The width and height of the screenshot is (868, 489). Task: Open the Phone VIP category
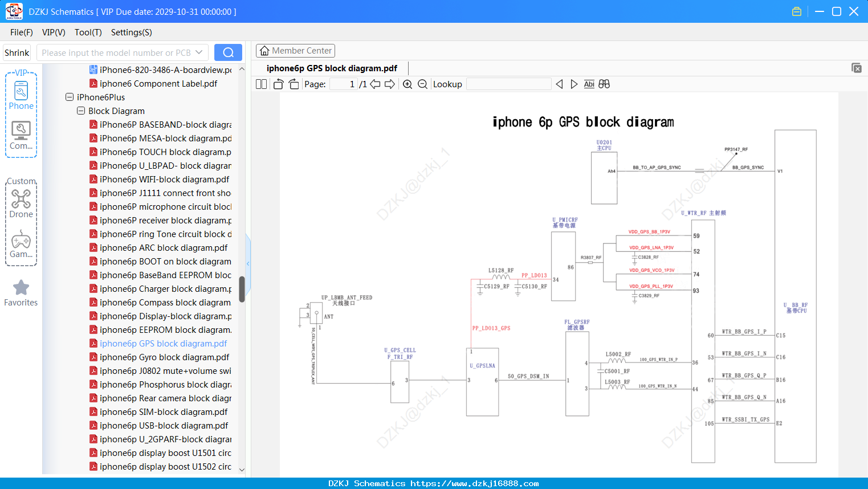21,95
